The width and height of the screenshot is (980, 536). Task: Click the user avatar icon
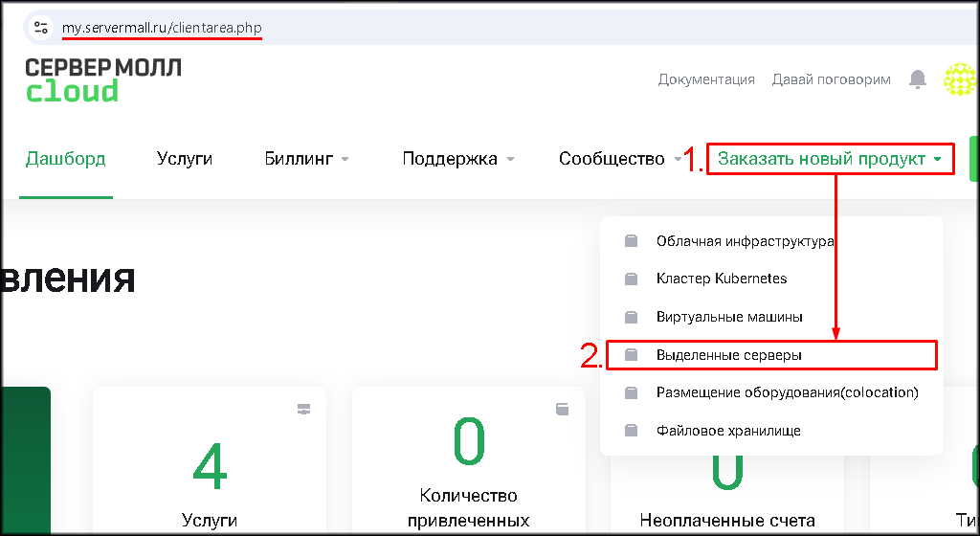click(x=959, y=79)
